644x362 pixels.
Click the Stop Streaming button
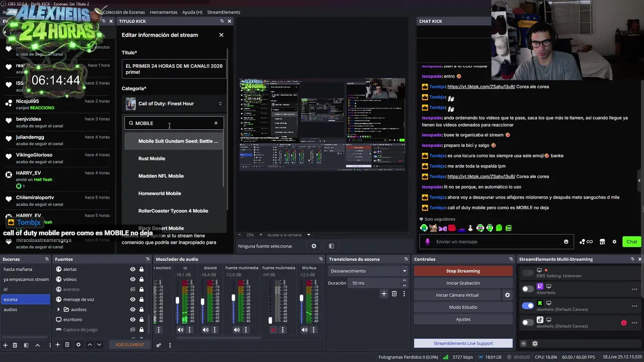tap(463, 271)
